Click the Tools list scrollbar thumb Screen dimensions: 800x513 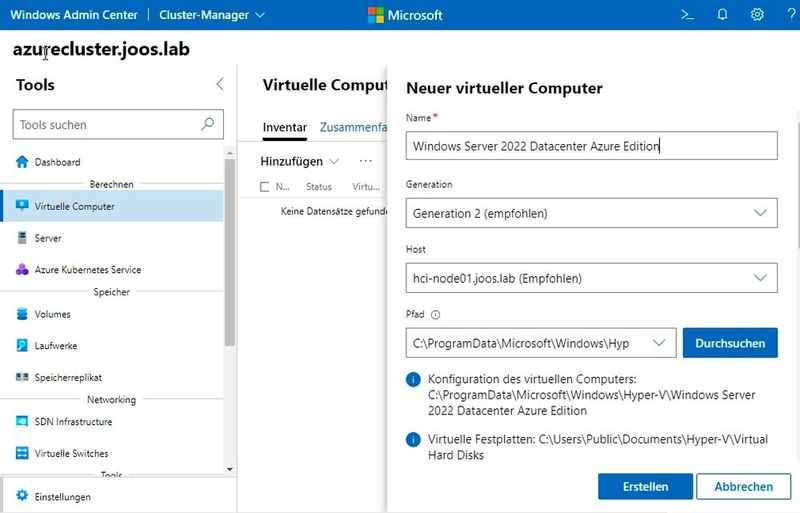[230, 253]
